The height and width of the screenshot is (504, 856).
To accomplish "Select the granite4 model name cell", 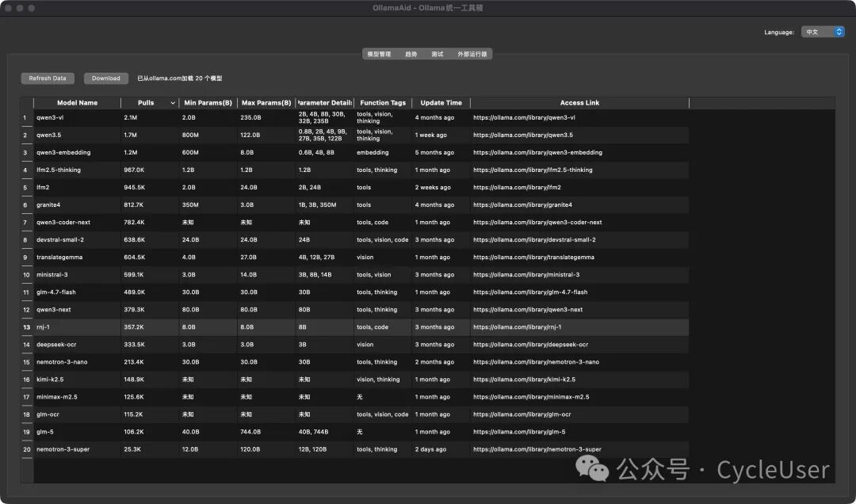I will pyautogui.click(x=77, y=204).
